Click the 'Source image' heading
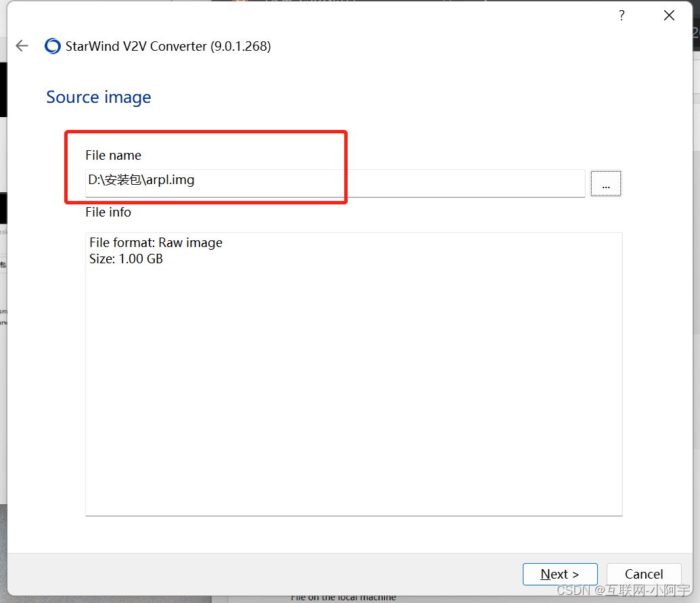The width and height of the screenshot is (700, 603). coord(99,97)
